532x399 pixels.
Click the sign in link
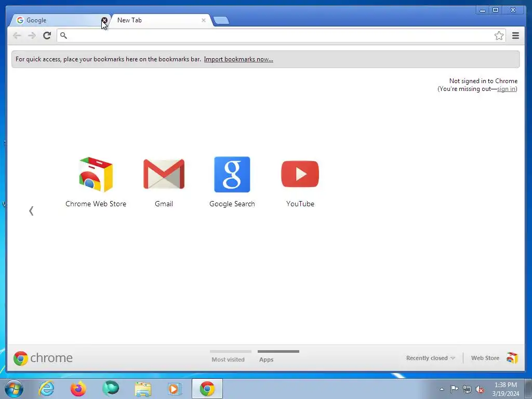coord(506,89)
